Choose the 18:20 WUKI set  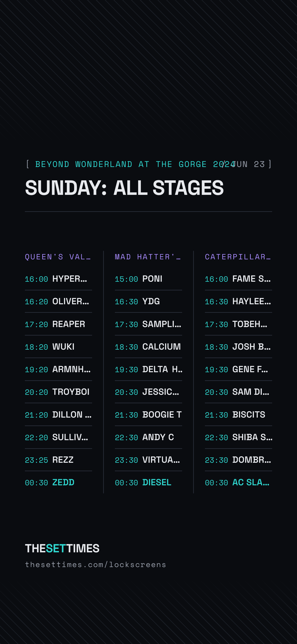(x=58, y=347)
